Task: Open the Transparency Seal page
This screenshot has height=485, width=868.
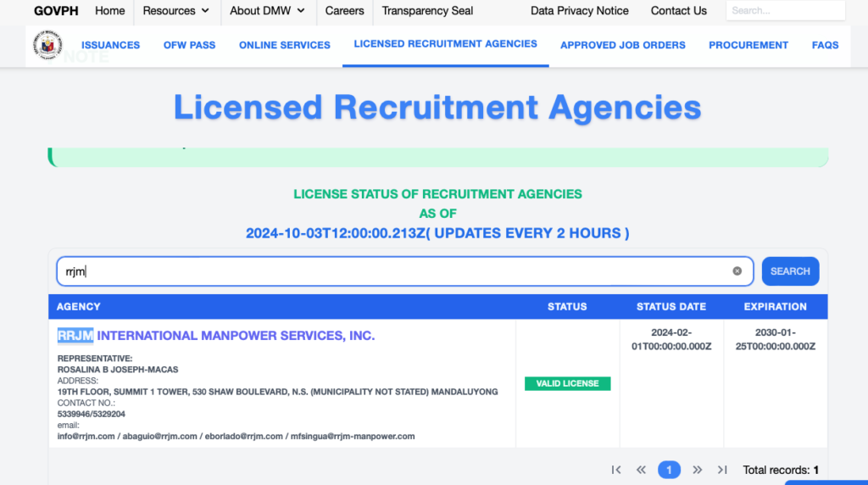Action: coord(427,10)
